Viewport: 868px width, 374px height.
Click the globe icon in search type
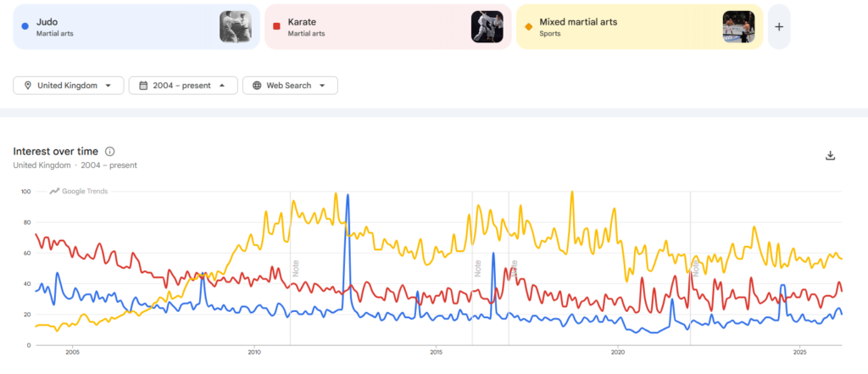[x=257, y=86]
